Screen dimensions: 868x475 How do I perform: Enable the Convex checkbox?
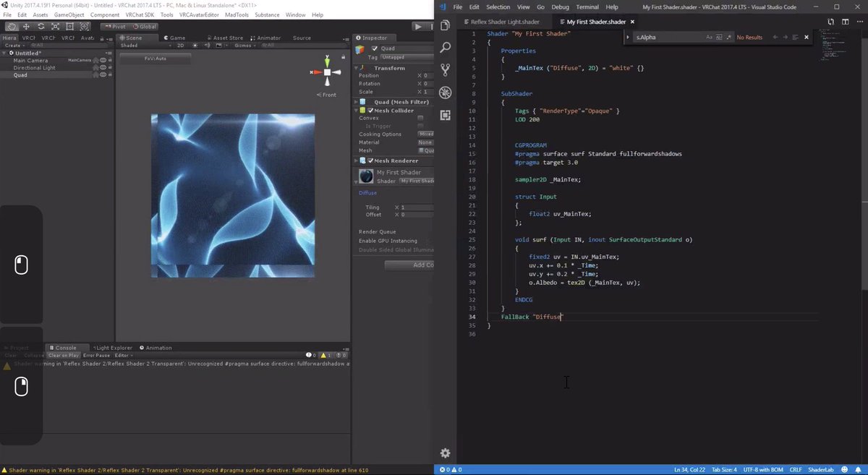click(x=421, y=118)
